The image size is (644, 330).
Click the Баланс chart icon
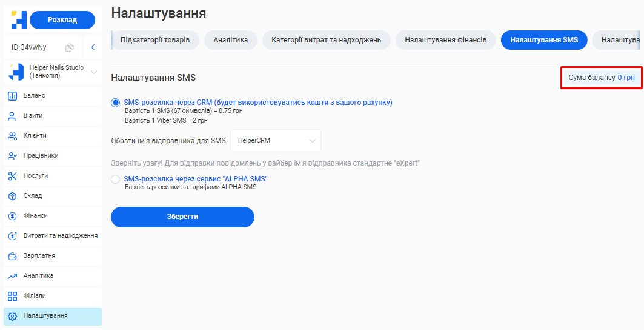click(12, 96)
